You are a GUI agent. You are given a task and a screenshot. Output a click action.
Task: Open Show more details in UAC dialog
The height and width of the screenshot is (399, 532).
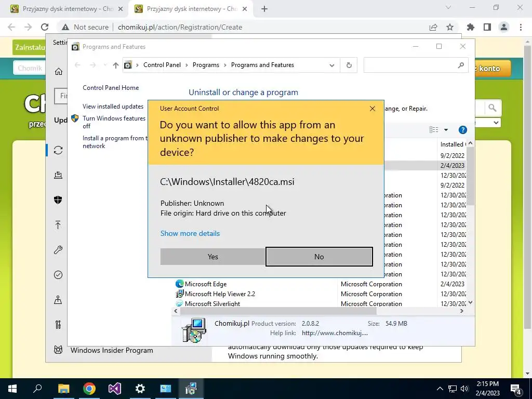(190, 233)
